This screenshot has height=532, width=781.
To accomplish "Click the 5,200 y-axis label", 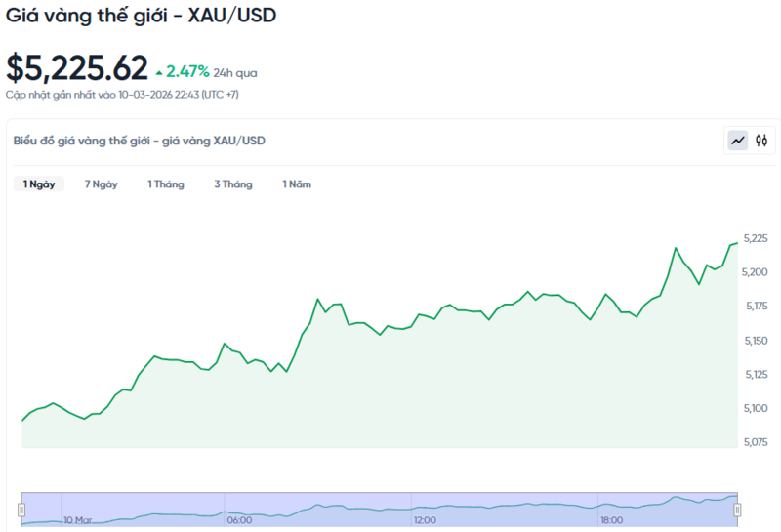I will pos(755,272).
